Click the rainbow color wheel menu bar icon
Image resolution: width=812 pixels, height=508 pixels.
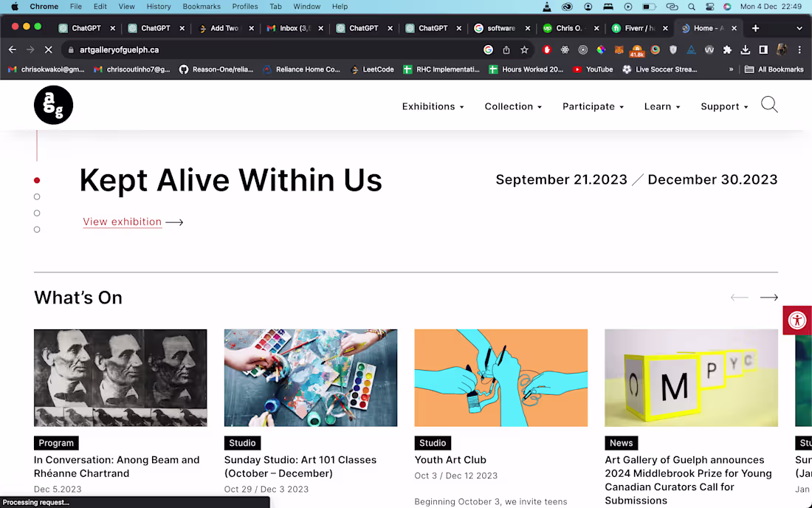pyautogui.click(x=726, y=7)
